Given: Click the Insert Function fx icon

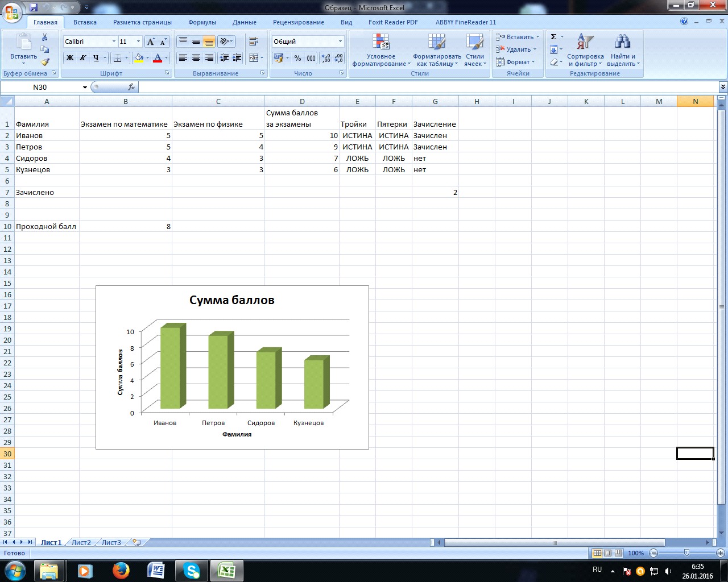Looking at the screenshot, I should [x=131, y=87].
